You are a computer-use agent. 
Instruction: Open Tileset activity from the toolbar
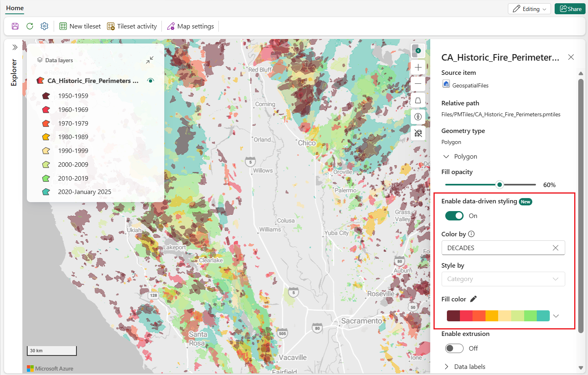point(132,26)
